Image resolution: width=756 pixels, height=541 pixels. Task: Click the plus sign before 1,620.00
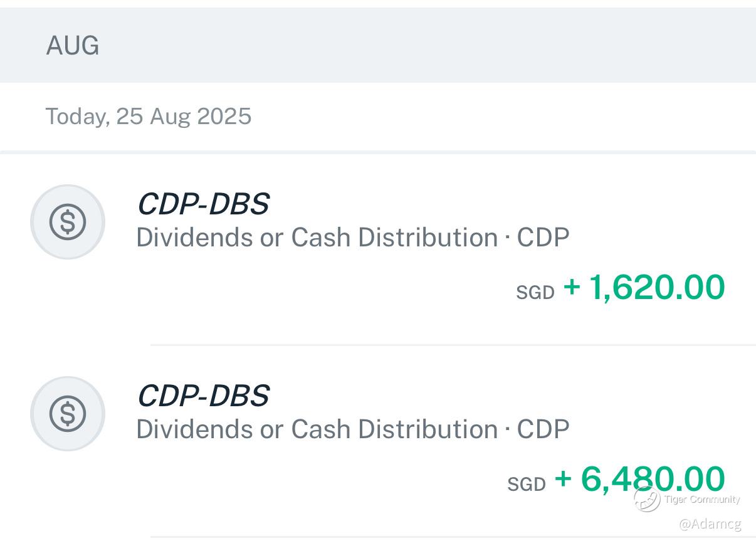(572, 287)
